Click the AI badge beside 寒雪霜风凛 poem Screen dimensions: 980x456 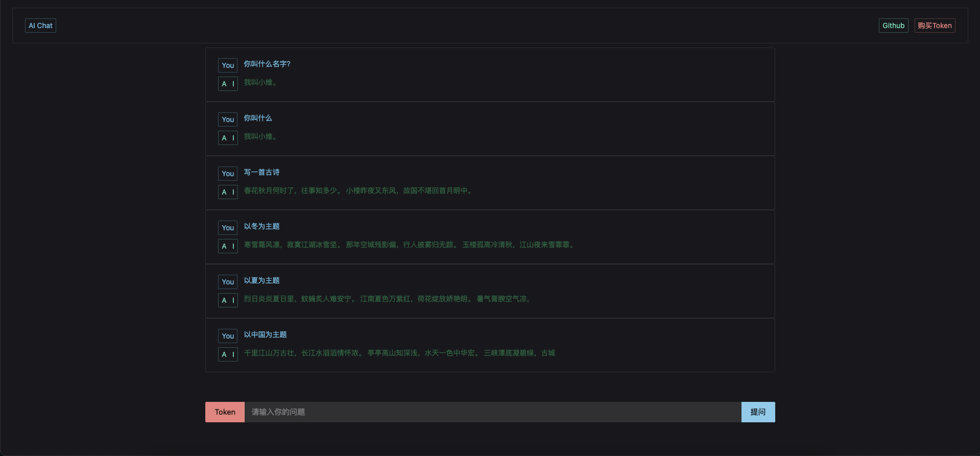click(x=228, y=246)
